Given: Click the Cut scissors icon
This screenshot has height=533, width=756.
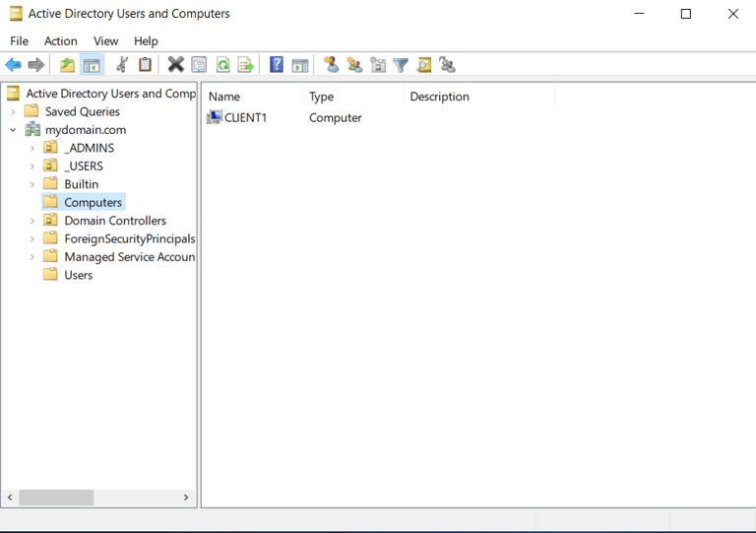Looking at the screenshot, I should (x=122, y=65).
